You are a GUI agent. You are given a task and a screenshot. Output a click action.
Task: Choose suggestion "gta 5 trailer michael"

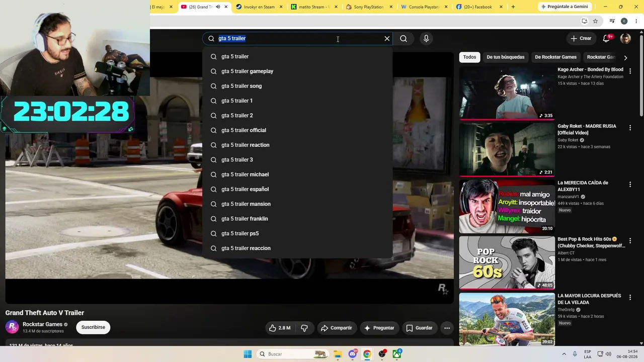click(297, 174)
